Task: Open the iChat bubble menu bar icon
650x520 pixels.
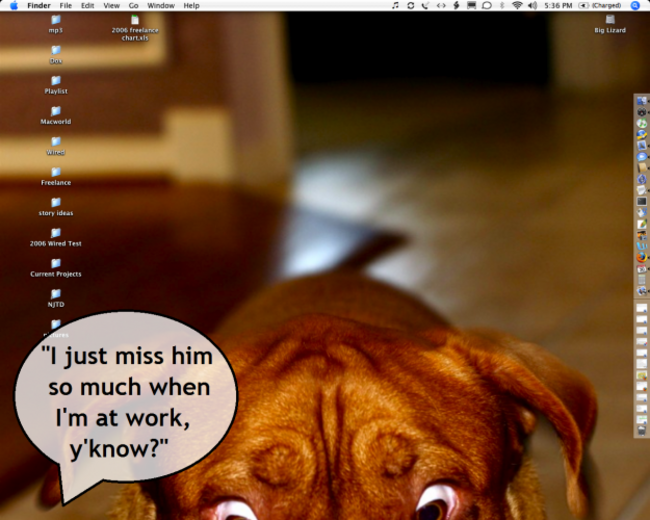Action: [x=487, y=5]
